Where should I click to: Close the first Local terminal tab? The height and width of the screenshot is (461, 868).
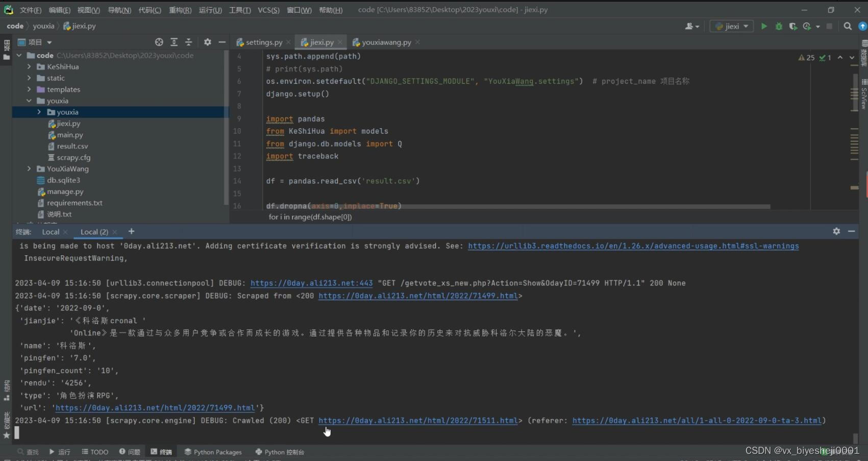[65, 232]
